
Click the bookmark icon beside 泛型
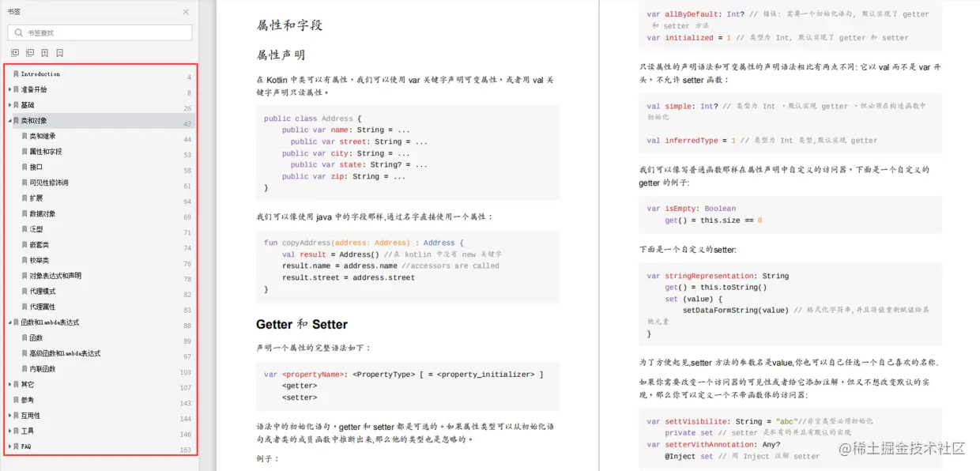[25, 229]
